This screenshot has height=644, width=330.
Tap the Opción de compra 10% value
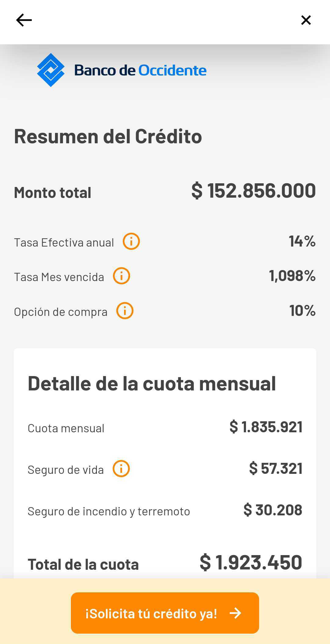coord(302,311)
